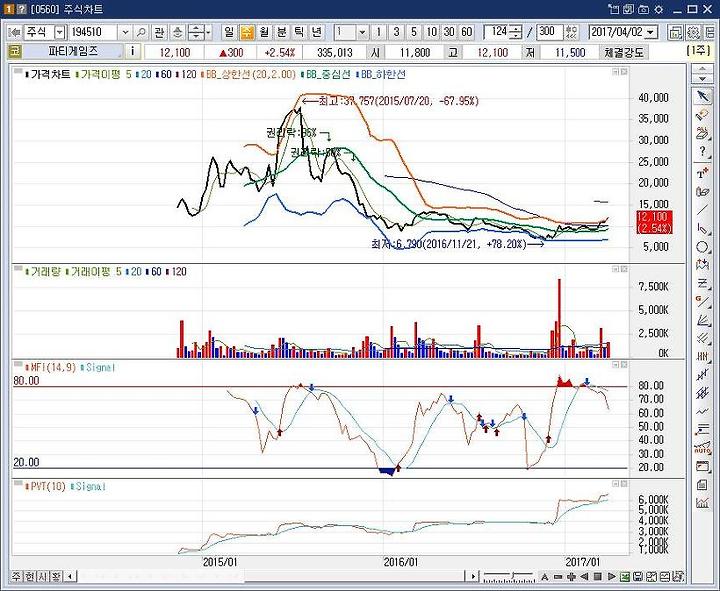
Task: Switch chart to minute (분) period
Action: [281, 32]
